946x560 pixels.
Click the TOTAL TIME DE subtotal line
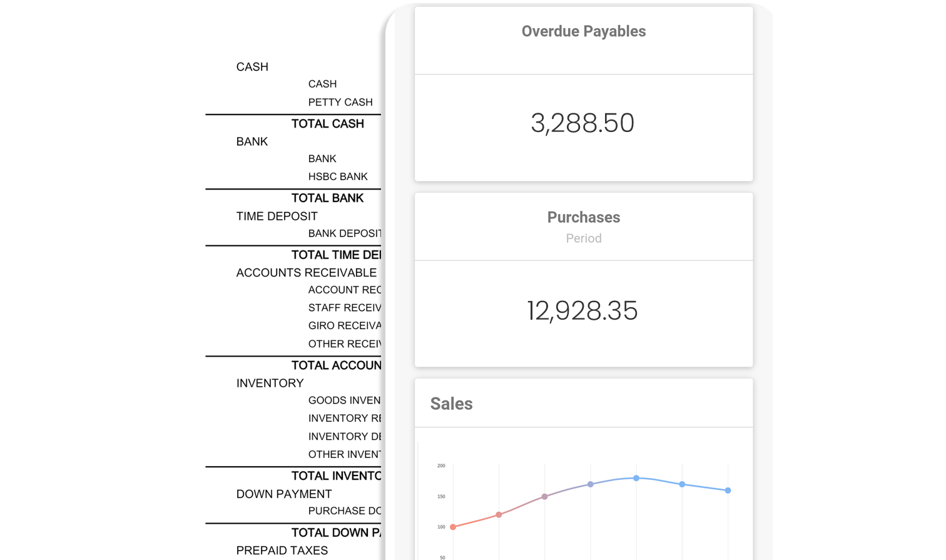tap(336, 255)
